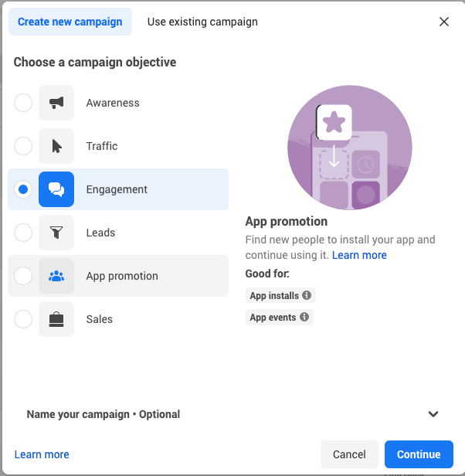Click the Engagement chat bubbles icon
The image size is (465, 476).
pos(56,189)
